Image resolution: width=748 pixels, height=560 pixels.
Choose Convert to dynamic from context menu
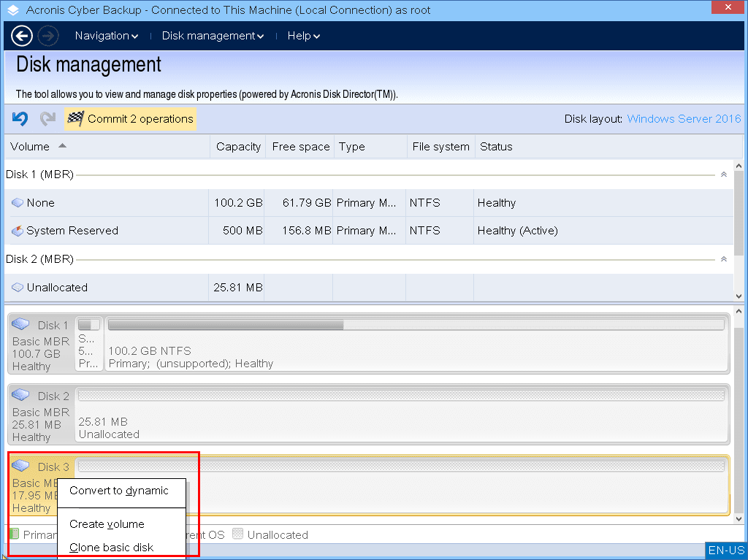(x=119, y=491)
